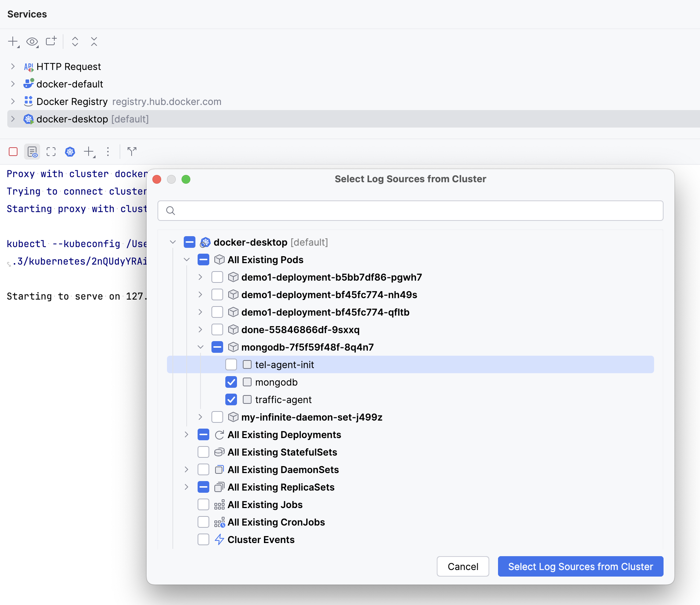Screen dimensions: 700x605
Task: Click the log sources document icon
Action: pos(32,152)
